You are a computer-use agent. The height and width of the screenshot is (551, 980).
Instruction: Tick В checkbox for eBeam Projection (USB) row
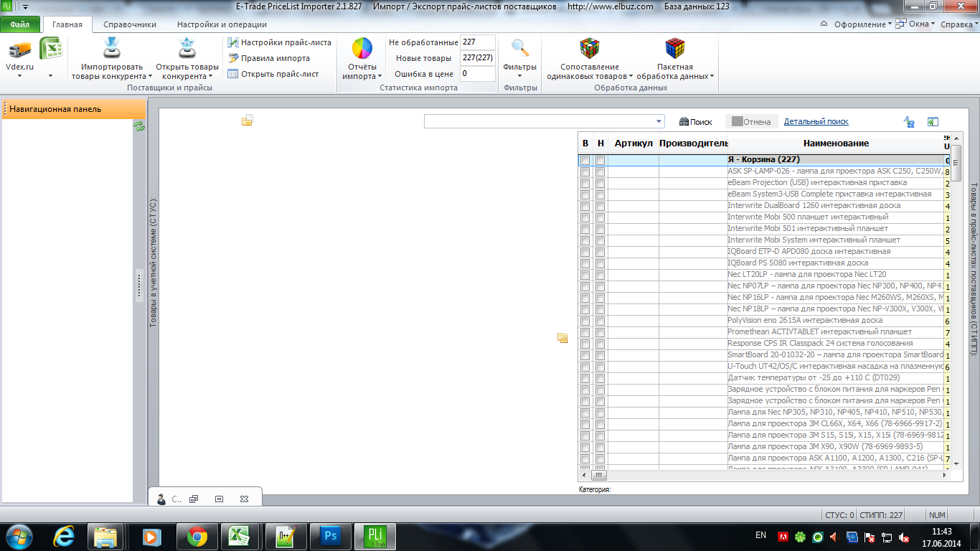click(x=585, y=183)
